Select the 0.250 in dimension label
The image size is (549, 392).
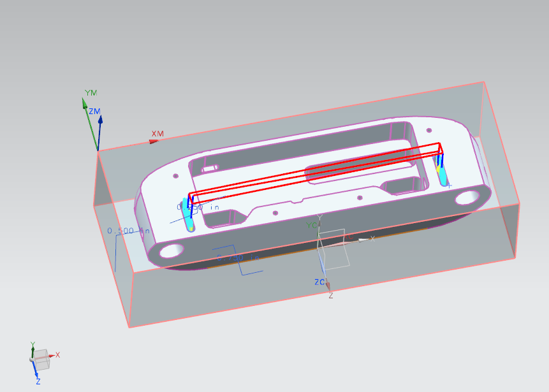point(198,207)
